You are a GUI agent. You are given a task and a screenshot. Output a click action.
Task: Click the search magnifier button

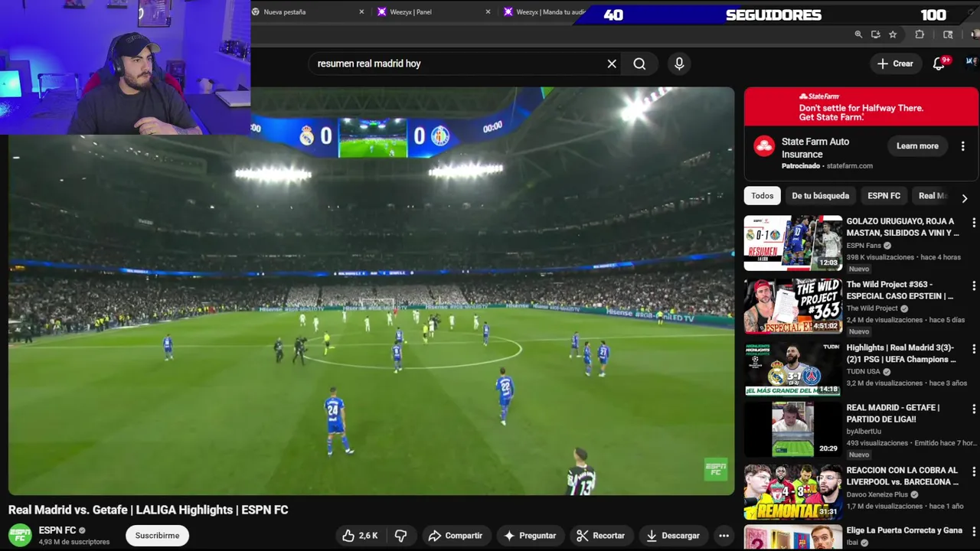pos(639,64)
